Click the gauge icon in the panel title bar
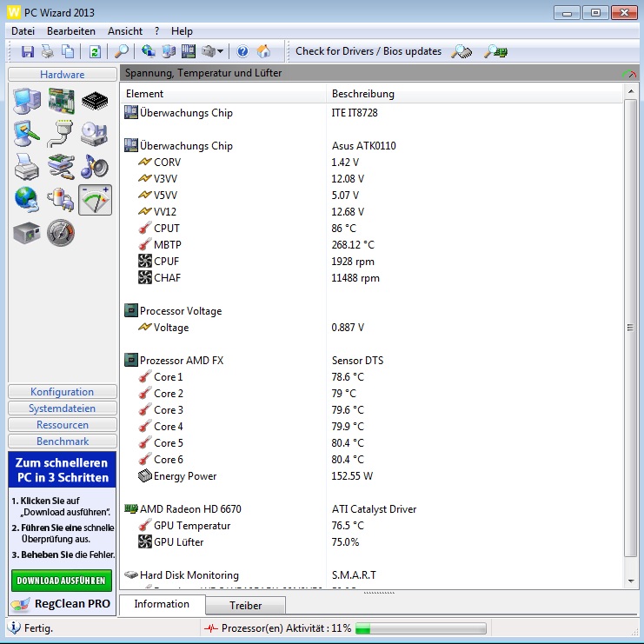 pyautogui.click(x=629, y=74)
